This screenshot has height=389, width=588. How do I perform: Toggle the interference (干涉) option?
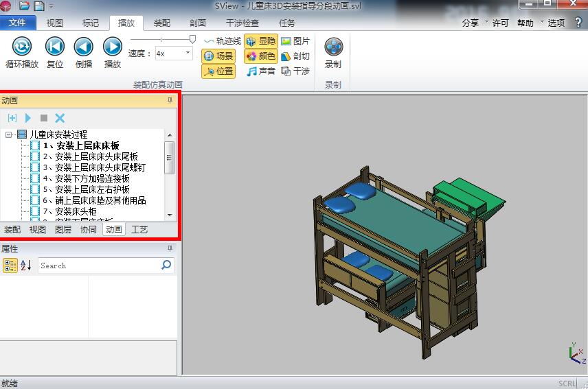click(295, 71)
